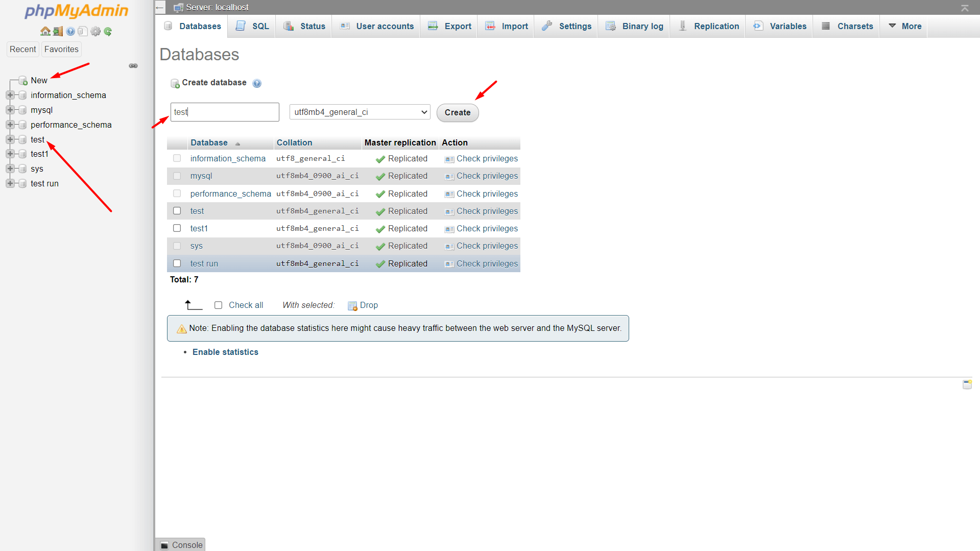Click the database name input field
Image resolution: width=980 pixels, height=551 pixels.
pos(225,112)
